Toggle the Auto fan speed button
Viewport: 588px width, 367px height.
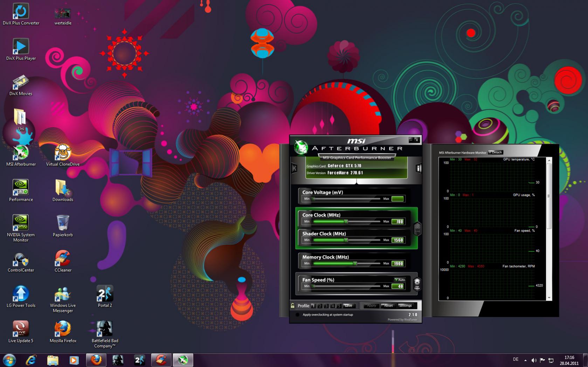[400, 280]
